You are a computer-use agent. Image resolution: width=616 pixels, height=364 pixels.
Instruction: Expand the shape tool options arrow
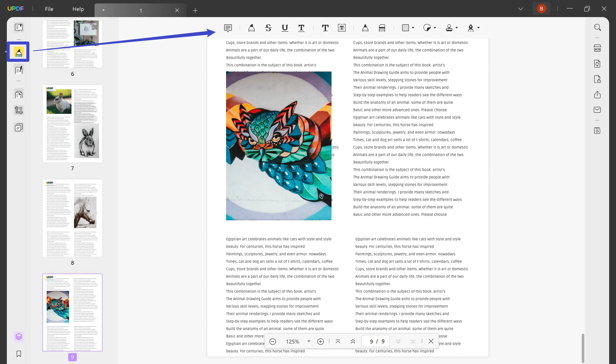tap(413, 28)
